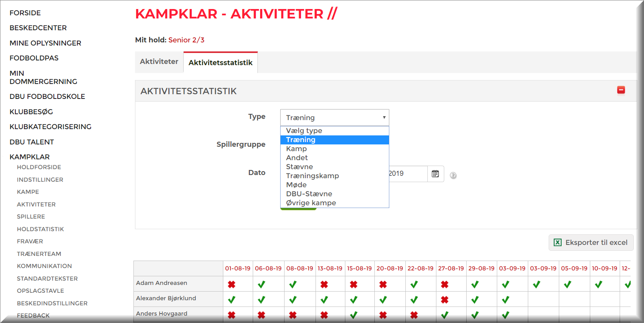Switch to the Aktiviteter tab
The image size is (644, 323).
point(159,62)
